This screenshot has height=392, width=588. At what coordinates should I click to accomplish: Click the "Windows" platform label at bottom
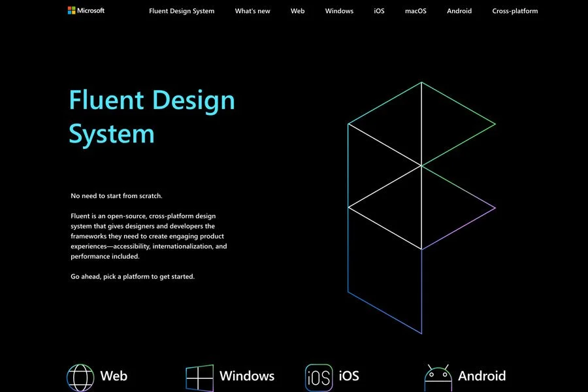(x=246, y=376)
